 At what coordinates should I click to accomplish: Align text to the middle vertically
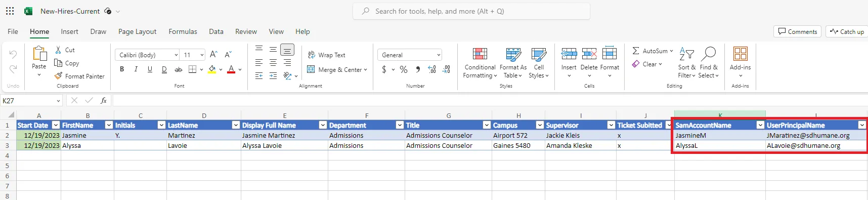[273, 49]
